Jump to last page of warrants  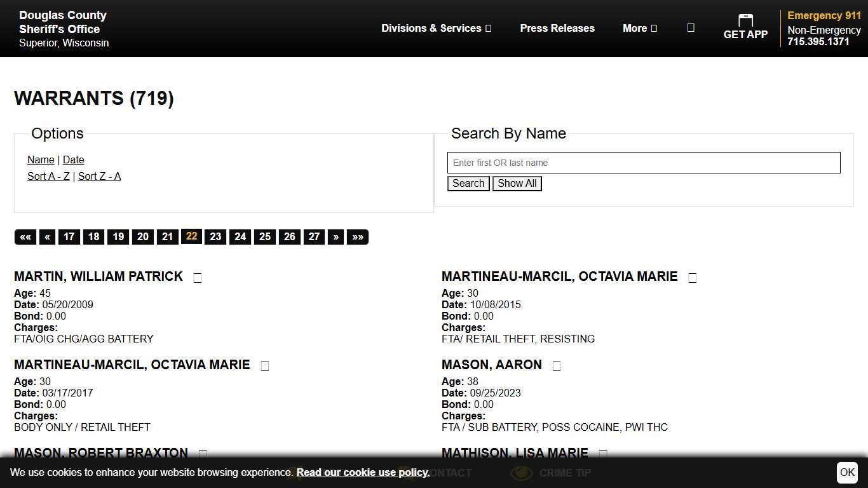[x=358, y=237]
